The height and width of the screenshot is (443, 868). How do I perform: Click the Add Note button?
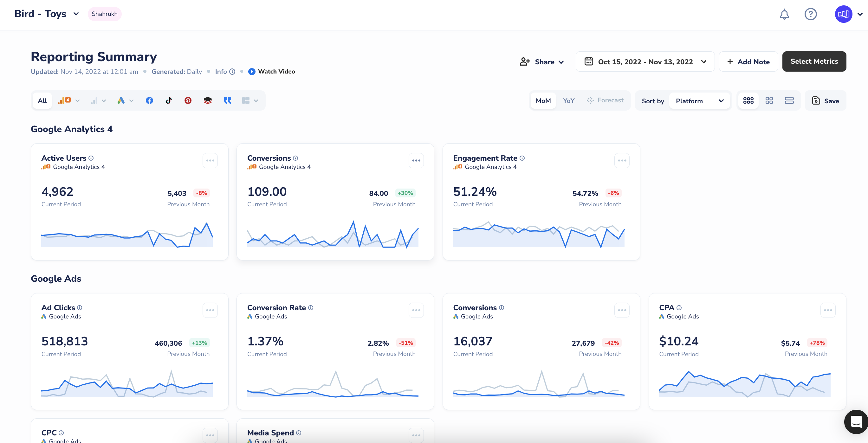coord(748,62)
